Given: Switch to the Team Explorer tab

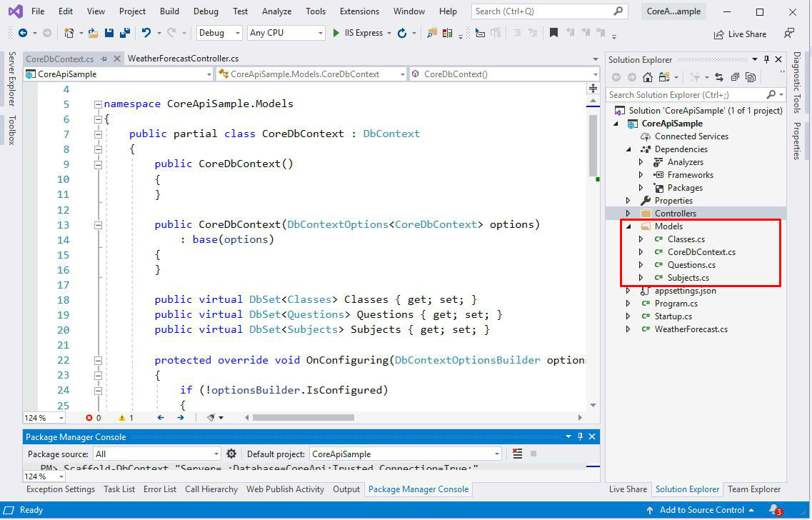Looking at the screenshot, I should coord(754,489).
